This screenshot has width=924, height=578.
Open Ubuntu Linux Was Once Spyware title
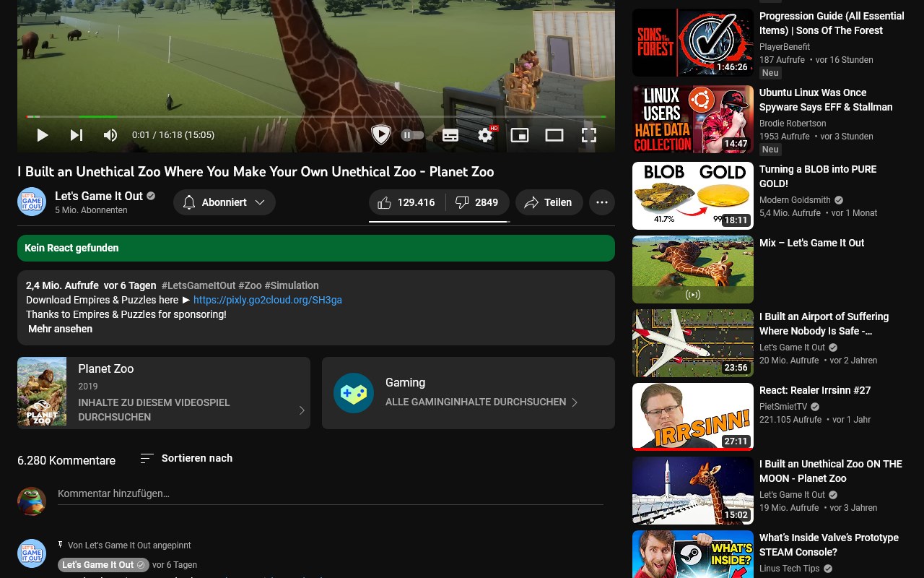826,100
